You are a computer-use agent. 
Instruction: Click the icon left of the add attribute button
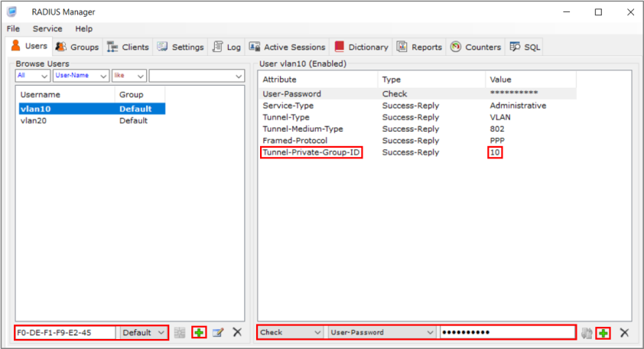(587, 333)
